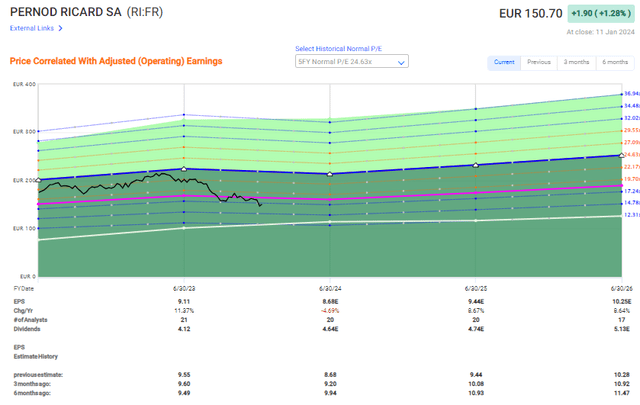Switch to the 6 months tab

pyautogui.click(x=615, y=62)
